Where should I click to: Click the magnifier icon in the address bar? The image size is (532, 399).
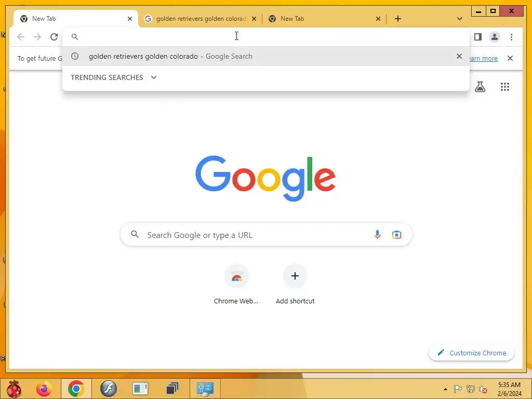pyautogui.click(x=75, y=37)
